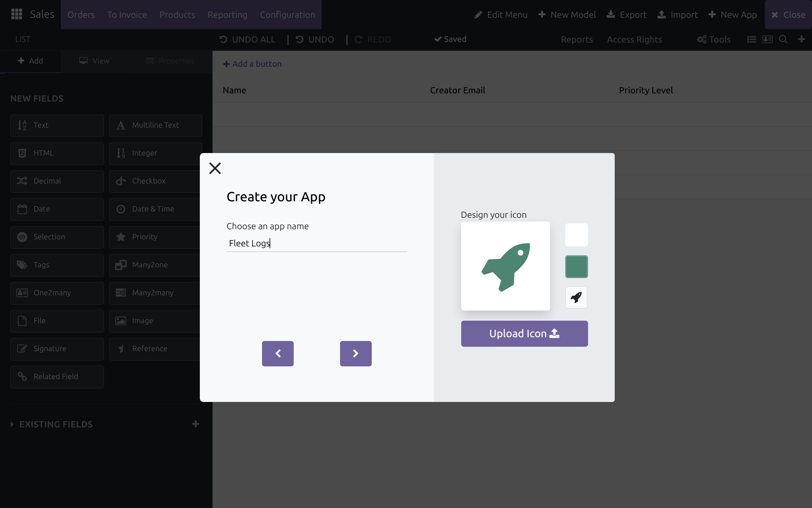Open the Reporting menu

[227, 15]
